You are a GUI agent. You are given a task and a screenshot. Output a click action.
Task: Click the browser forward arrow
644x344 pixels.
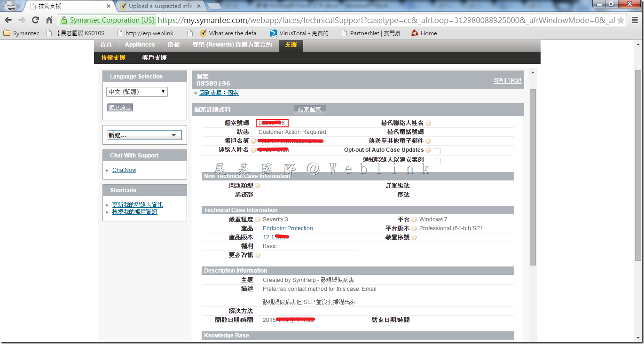point(22,20)
